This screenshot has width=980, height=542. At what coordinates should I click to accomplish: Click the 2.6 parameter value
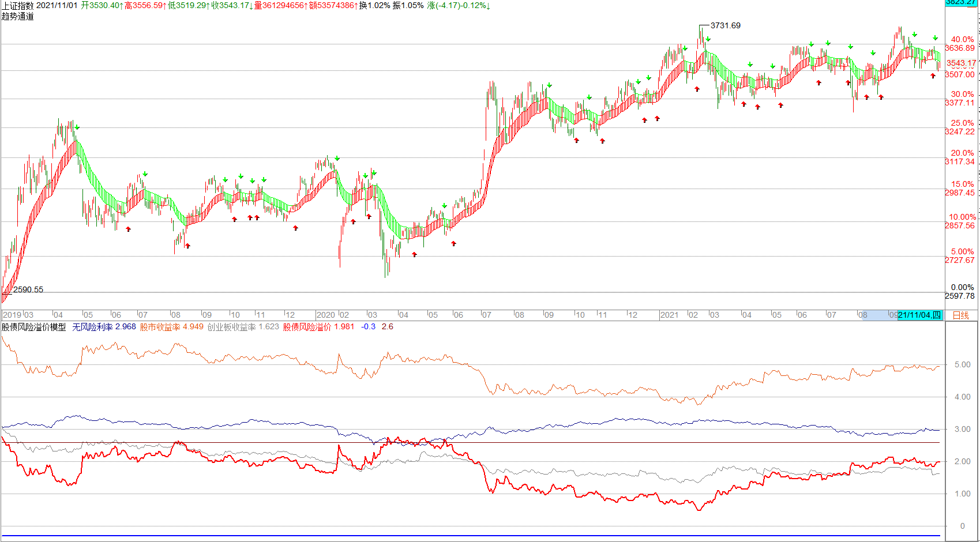[387, 327]
